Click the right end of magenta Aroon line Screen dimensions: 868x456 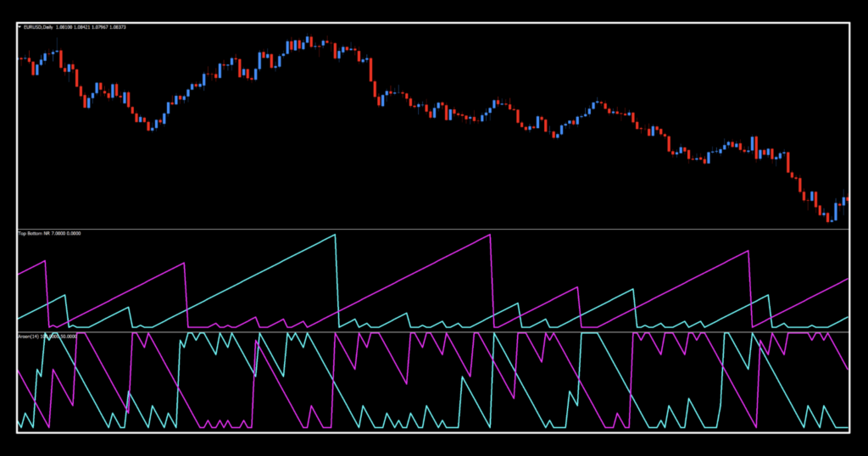click(x=848, y=370)
